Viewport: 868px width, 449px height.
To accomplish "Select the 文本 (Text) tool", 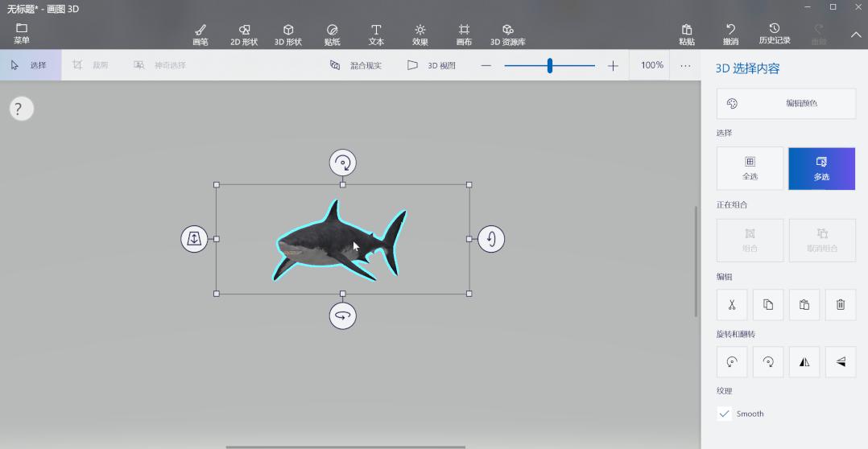I will [x=376, y=35].
